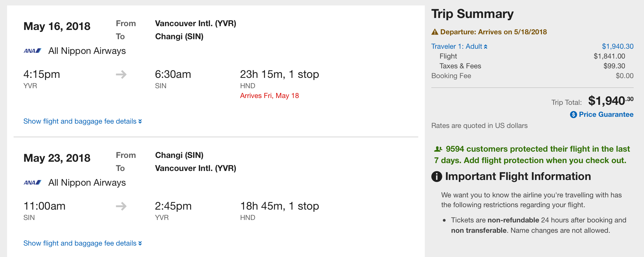Screen dimensions: 644x257
Task: Click the dollar icon beside Price Guarantee
Action: pyautogui.click(x=573, y=115)
